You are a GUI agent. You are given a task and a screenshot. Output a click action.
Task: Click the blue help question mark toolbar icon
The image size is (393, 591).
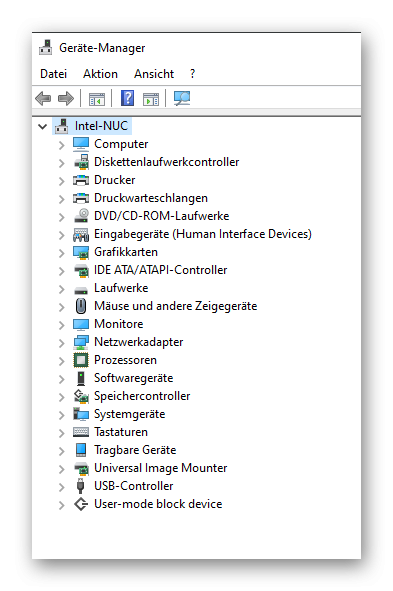point(127,98)
